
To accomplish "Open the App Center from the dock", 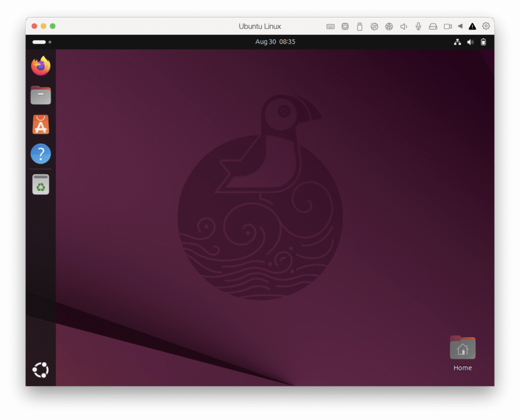I will tap(41, 124).
